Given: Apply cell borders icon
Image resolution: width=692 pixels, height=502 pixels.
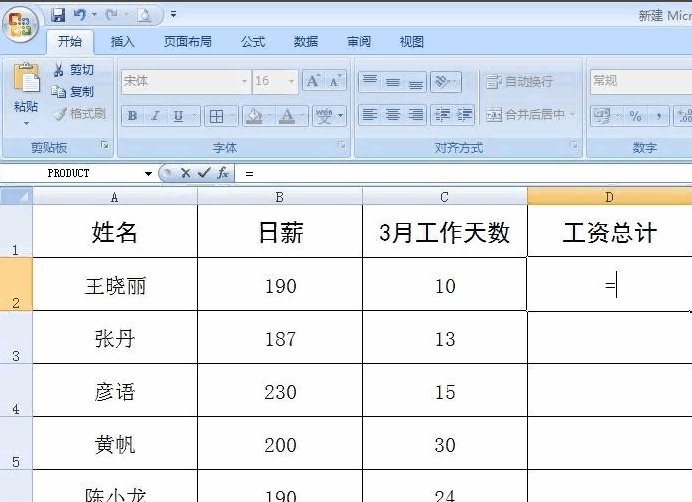Looking at the screenshot, I should point(216,117).
